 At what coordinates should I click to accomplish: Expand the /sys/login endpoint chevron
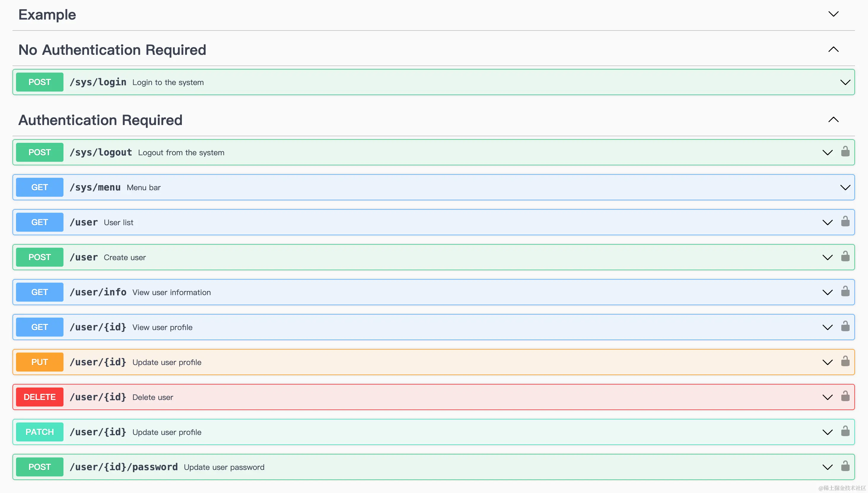coord(845,82)
